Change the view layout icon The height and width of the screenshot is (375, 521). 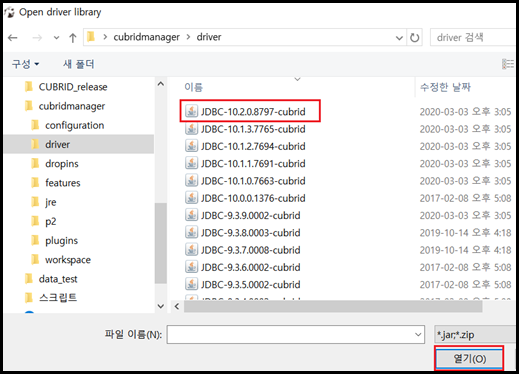[508, 64]
